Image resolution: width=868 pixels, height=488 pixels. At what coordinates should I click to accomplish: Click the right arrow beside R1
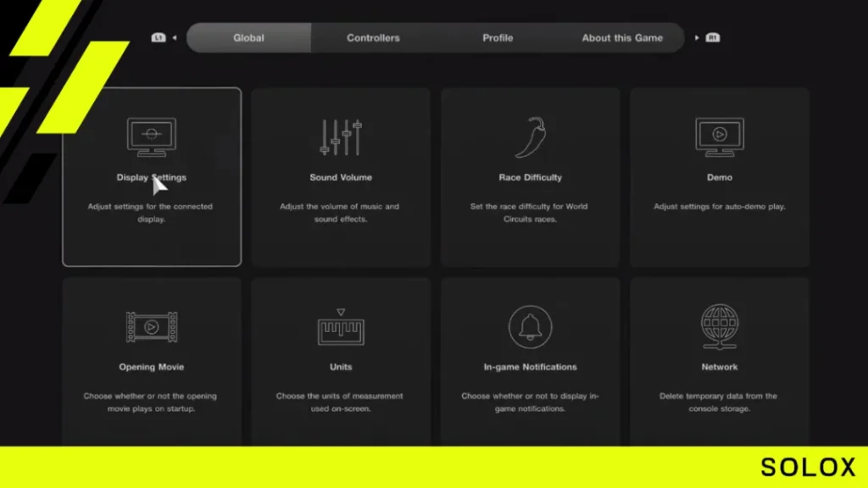click(697, 37)
